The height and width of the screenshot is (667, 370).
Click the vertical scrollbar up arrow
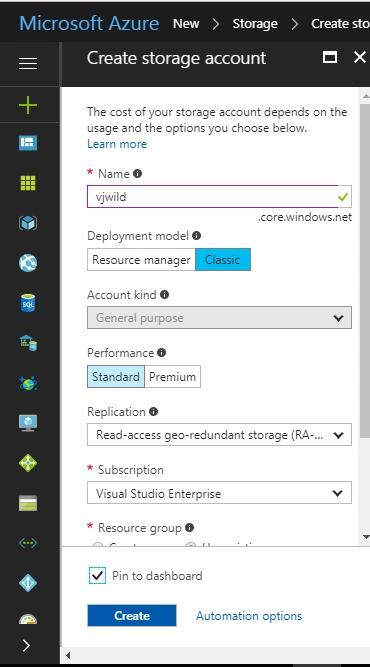pyautogui.click(x=365, y=96)
